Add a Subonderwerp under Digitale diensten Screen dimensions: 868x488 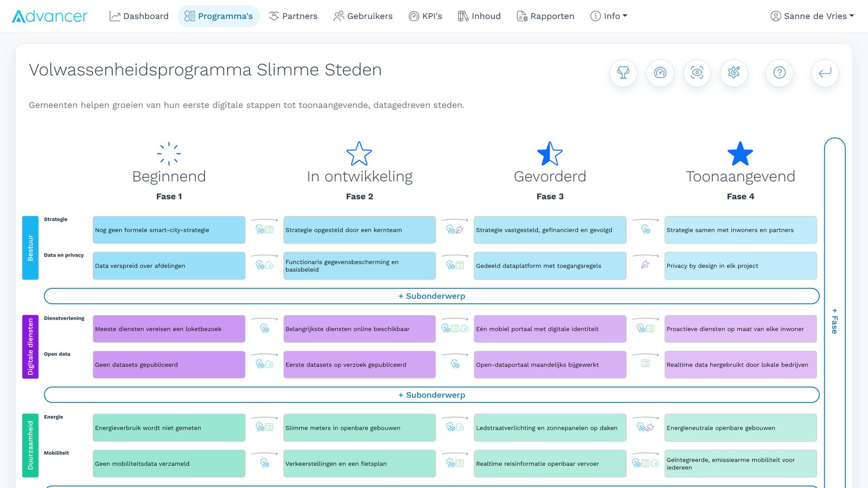432,395
